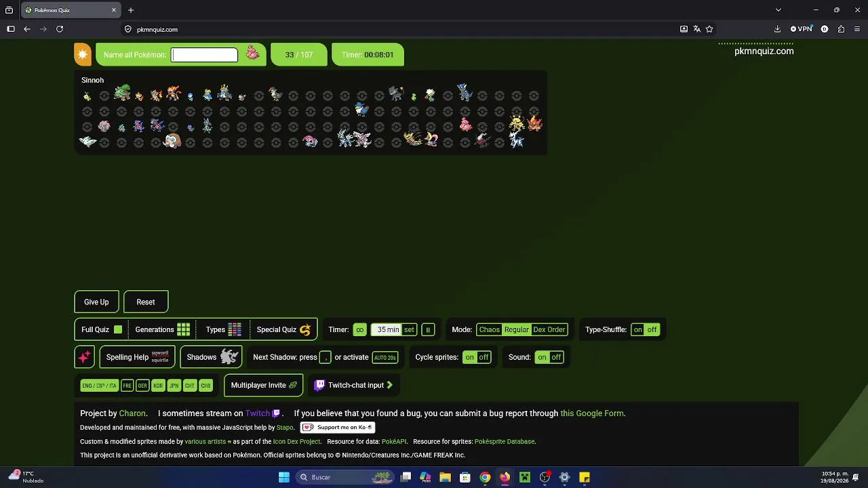The image size is (868, 488).
Task: Go back in browser history
Action: coord(27,29)
